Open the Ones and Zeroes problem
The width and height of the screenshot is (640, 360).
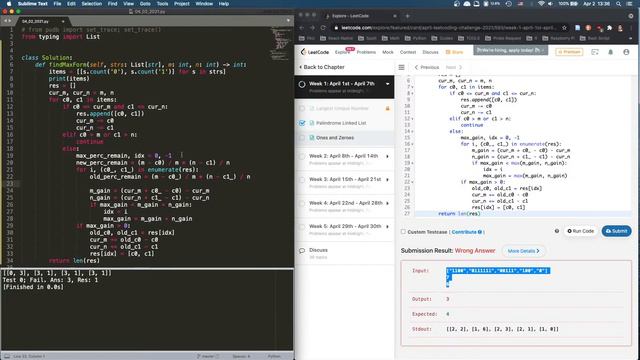335,138
